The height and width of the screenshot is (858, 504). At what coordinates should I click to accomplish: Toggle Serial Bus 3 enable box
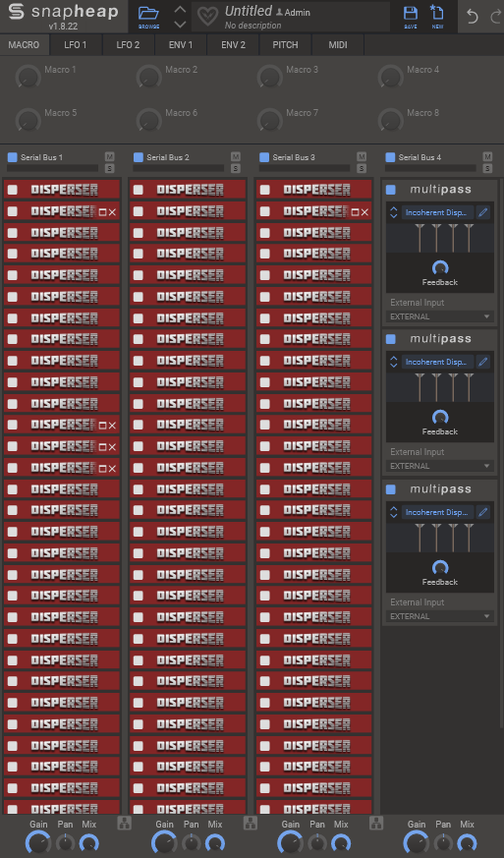(263, 157)
